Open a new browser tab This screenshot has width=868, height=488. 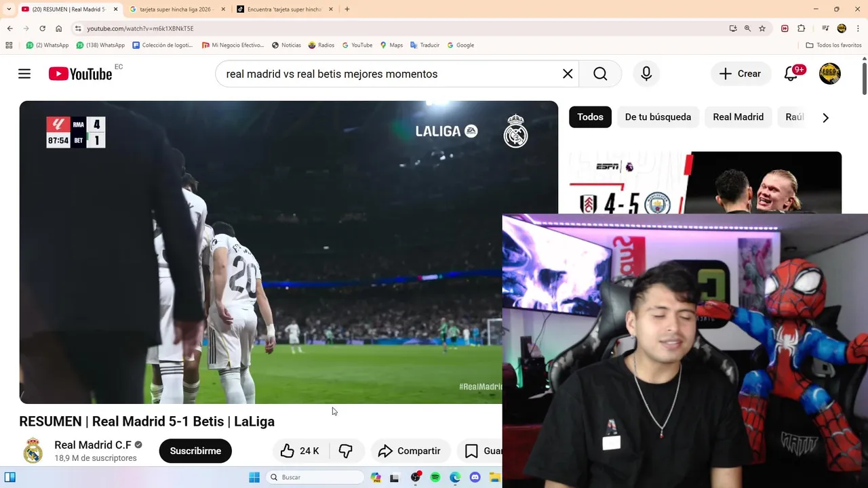point(347,9)
